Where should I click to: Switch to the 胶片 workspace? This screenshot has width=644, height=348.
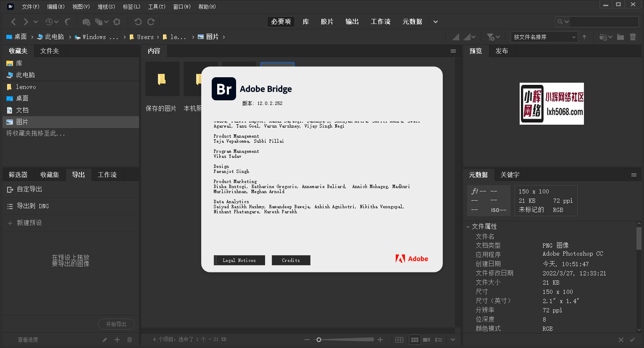pyautogui.click(x=327, y=22)
